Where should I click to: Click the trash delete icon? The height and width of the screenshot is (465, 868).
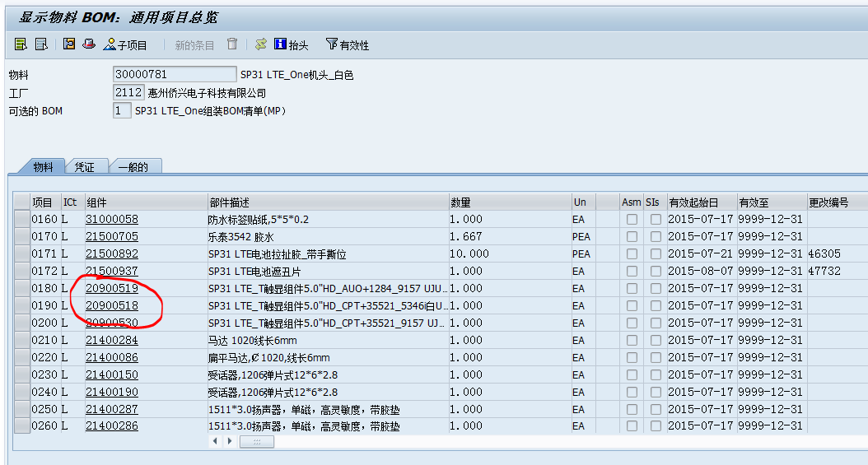pyautogui.click(x=232, y=44)
